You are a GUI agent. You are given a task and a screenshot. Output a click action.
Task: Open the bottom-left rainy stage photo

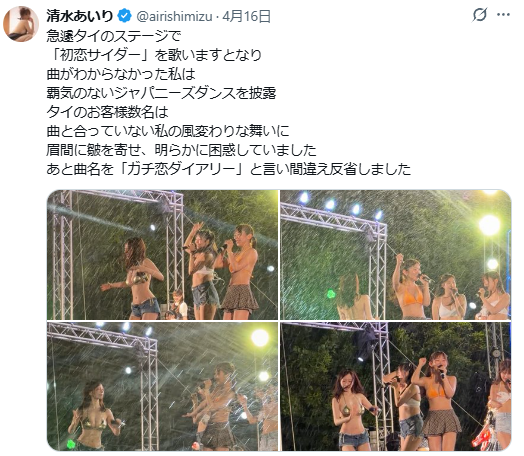[162, 387]
